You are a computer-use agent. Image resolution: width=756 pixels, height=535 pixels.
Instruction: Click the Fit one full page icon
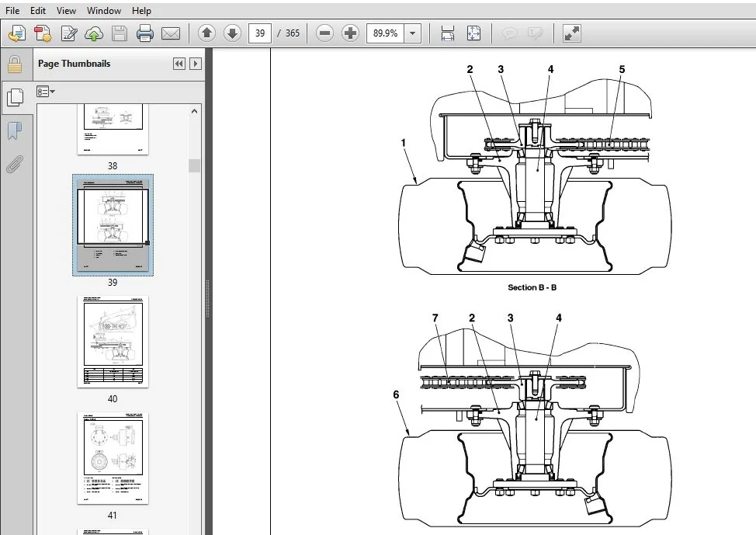pos(474,33)
